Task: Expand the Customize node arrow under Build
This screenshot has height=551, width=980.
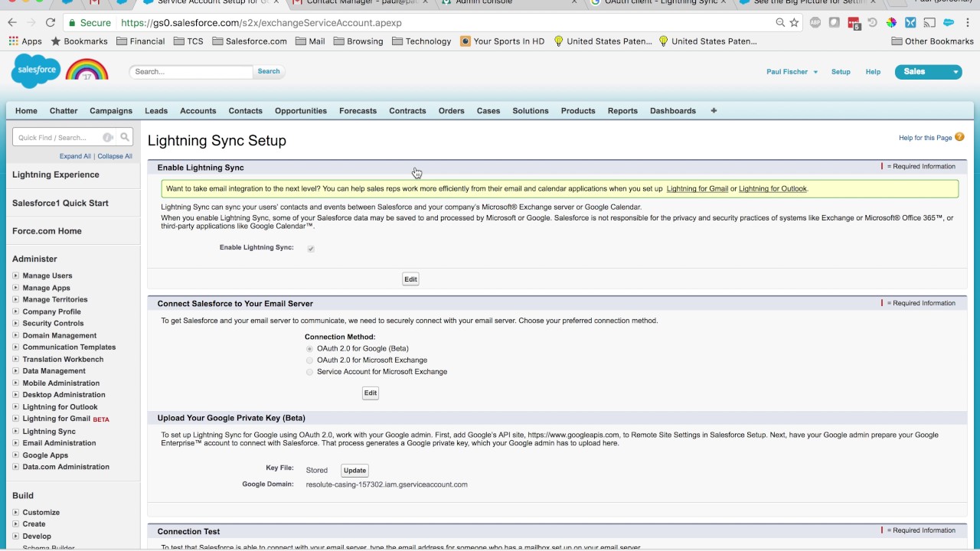Action: (15, 513)
